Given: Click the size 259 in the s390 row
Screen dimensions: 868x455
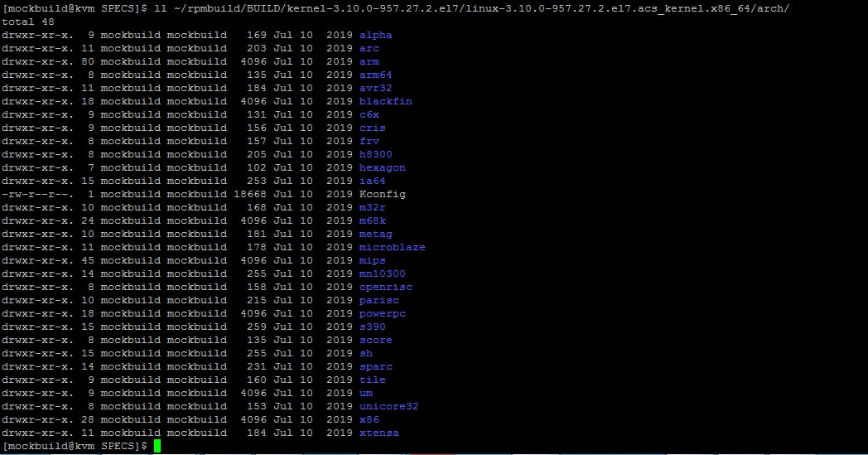Looking at the screenshot, I should point(257,327).
